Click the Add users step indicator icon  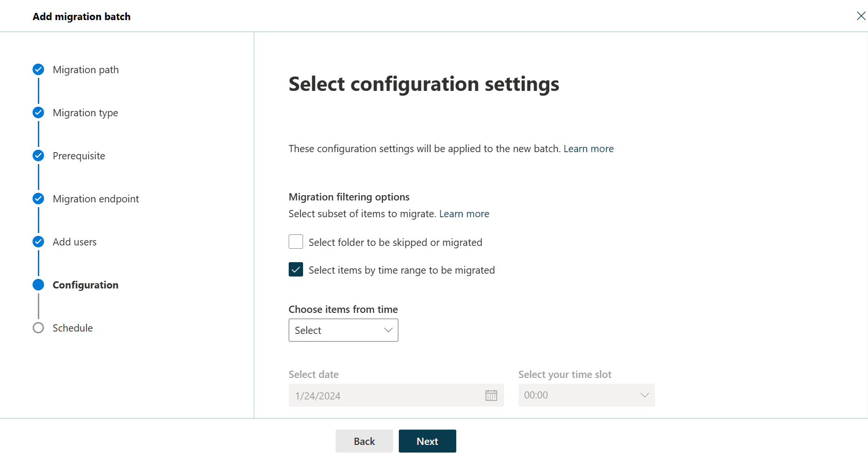tap(38, 242)
